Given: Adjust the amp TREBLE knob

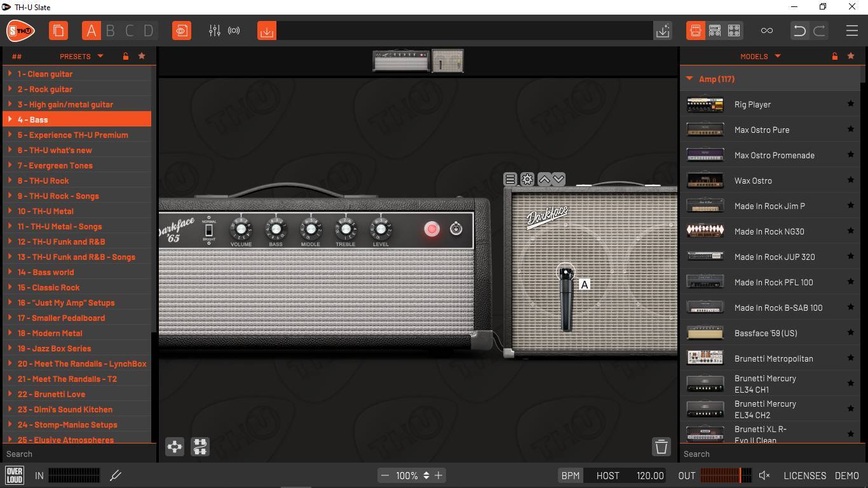Looking at the screenshot, I should pyautogui.click(x=346, y=229).
